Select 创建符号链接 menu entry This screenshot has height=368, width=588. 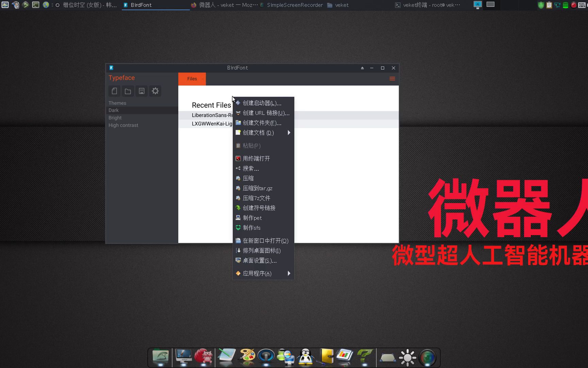263,208
